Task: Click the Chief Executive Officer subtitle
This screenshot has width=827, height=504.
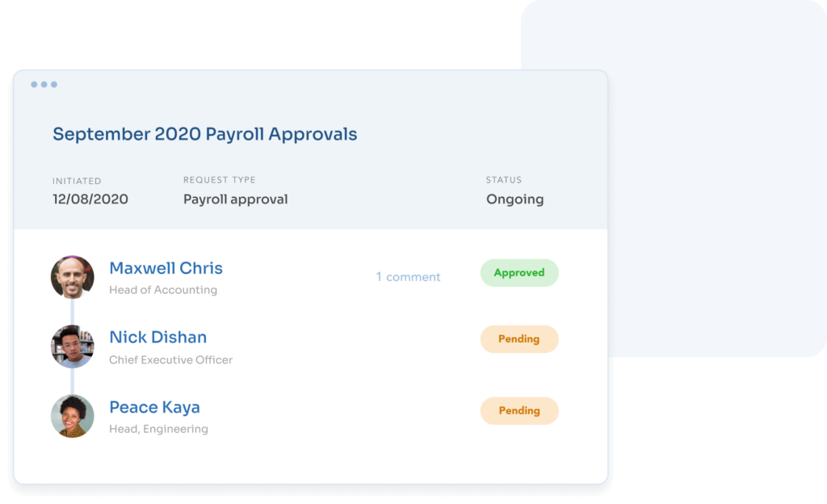Action: 171,359
